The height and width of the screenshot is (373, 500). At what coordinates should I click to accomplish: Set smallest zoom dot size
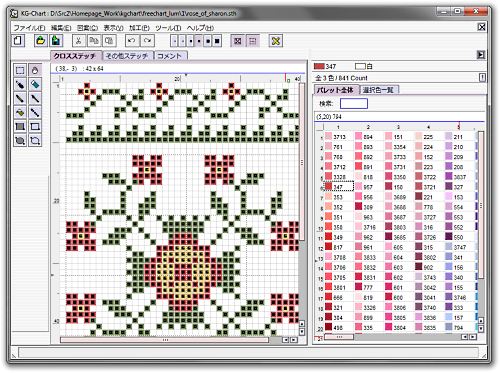tap(174, 41)
